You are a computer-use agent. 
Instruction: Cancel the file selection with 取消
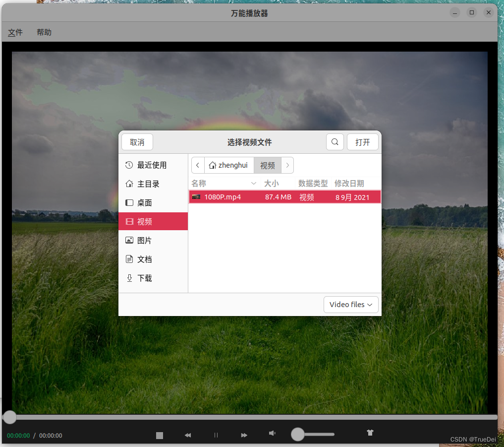137,142
